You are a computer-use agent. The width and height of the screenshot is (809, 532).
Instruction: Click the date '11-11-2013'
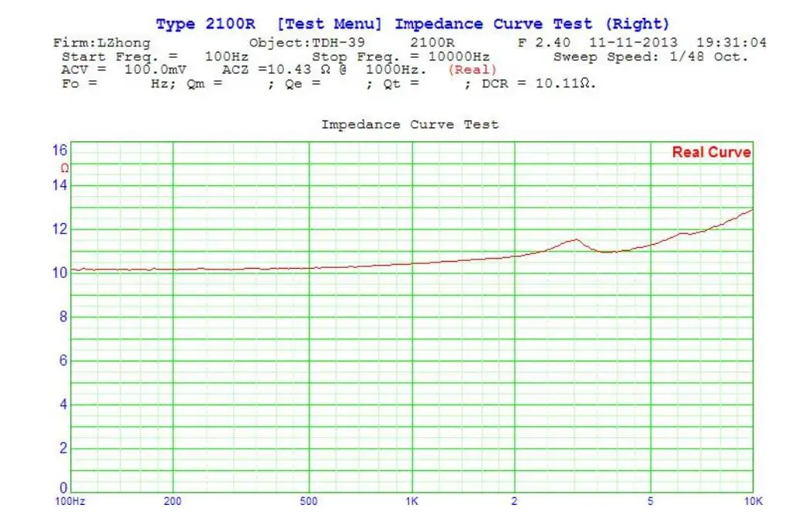[633, 42]
